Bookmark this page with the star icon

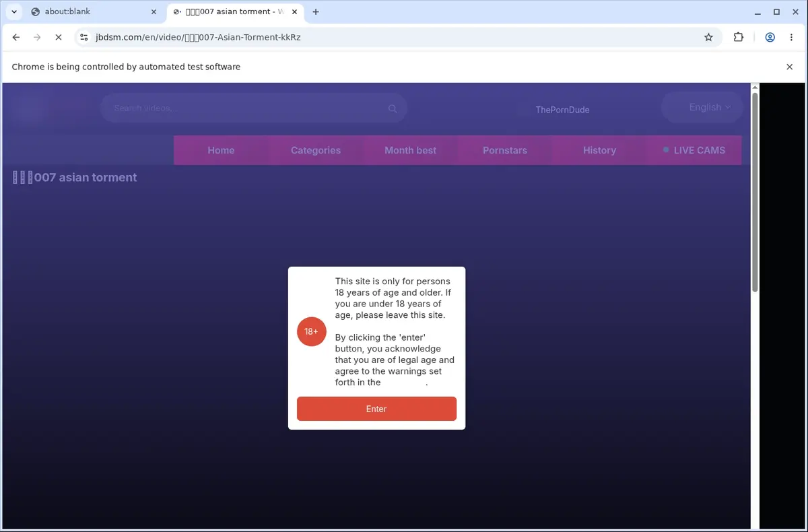pyautogui.click(x=708, y=38)
